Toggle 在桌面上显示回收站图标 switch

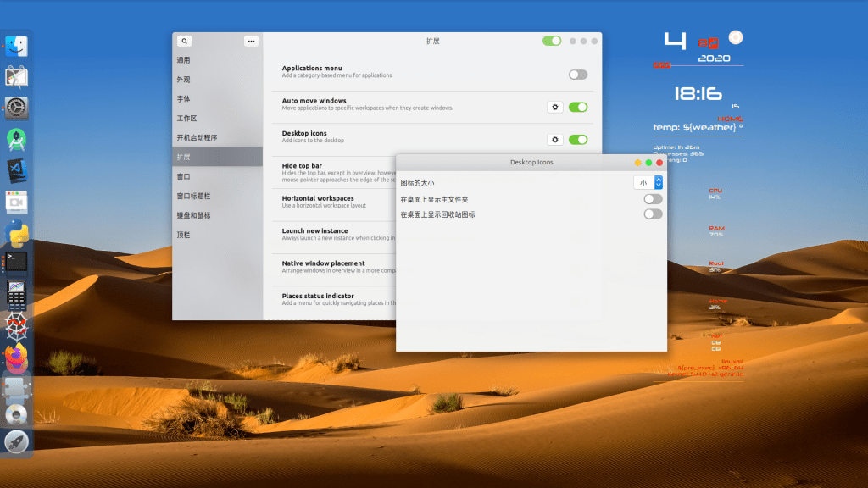point(653,214)
